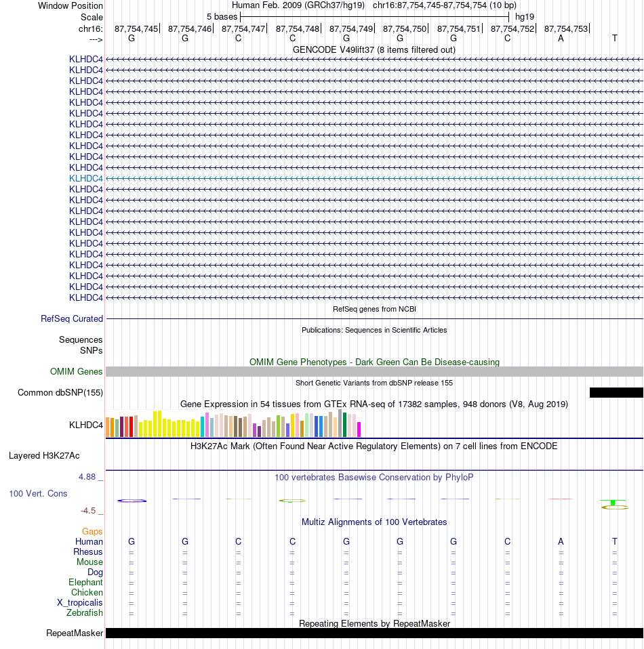This screenshot has height=649, width=644.
Task: Click the Common dbSNP(155) track label
Action: click(x=60, y=392)
